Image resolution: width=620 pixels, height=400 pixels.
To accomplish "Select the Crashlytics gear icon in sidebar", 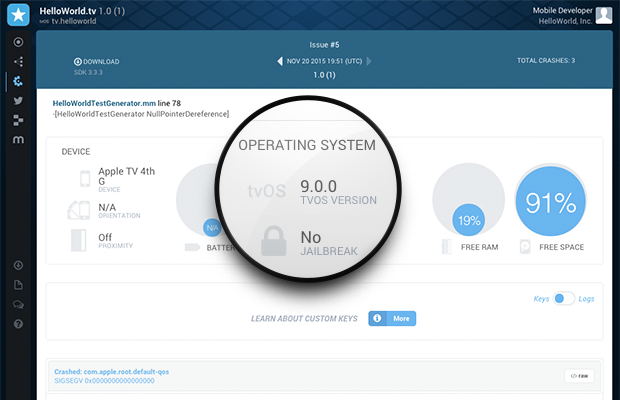I will pyautogui.click(x=18, y=81).
